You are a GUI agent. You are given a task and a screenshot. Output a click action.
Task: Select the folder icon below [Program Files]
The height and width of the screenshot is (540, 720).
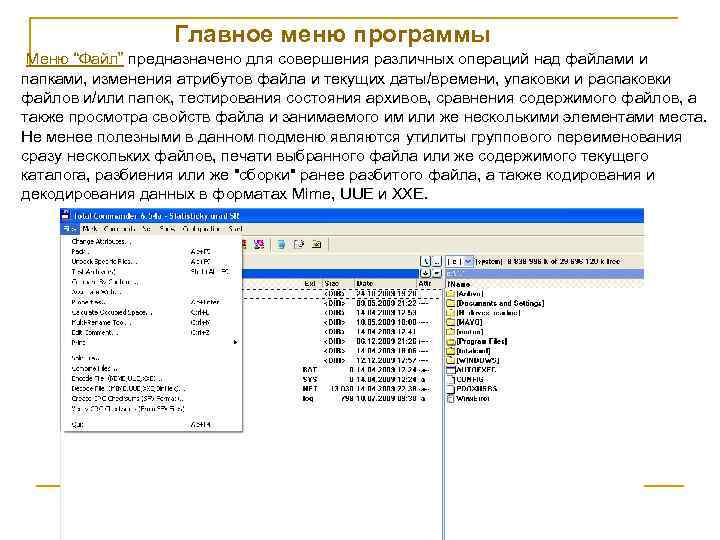coord(451,351)
